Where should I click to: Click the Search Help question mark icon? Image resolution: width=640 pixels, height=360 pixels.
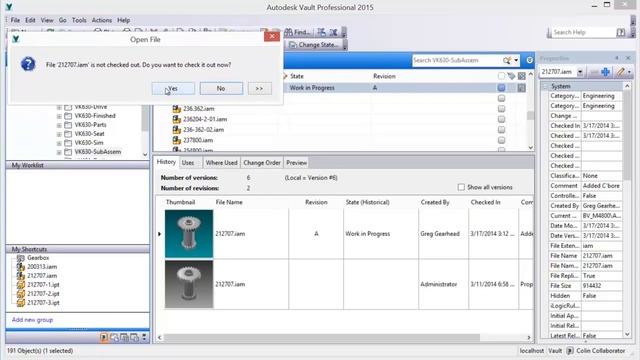click(x=620, y=32)
